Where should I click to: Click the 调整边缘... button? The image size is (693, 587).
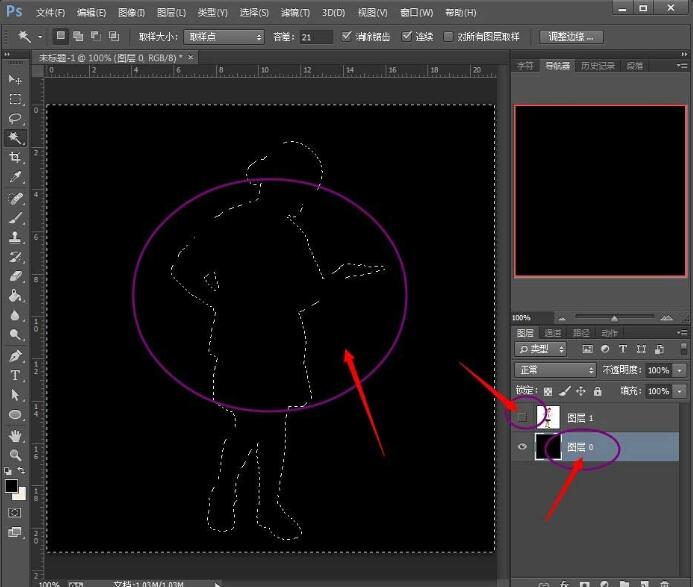point(572,36)
